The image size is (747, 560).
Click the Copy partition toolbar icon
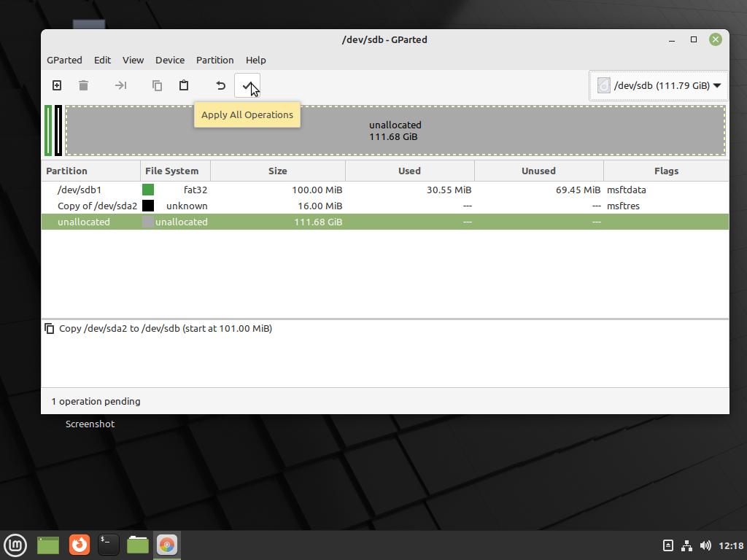(x=157, y=85)
